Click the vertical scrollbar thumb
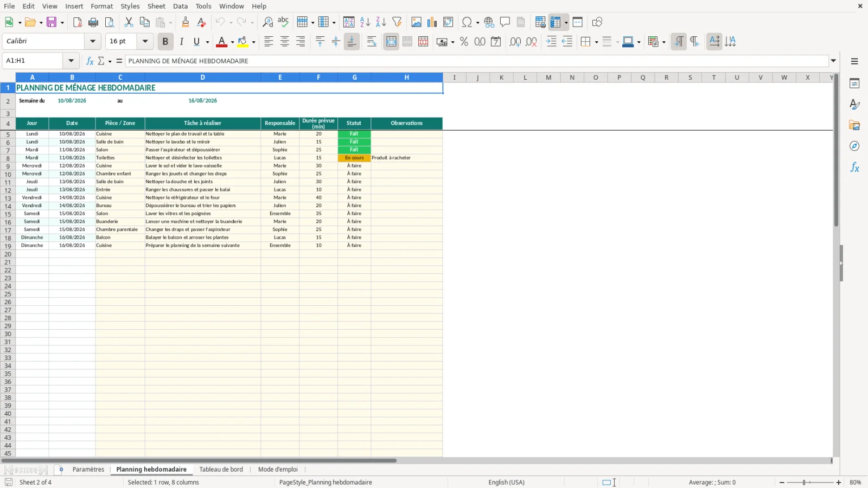The image size is (868, 488). click(x=836, y=151)
